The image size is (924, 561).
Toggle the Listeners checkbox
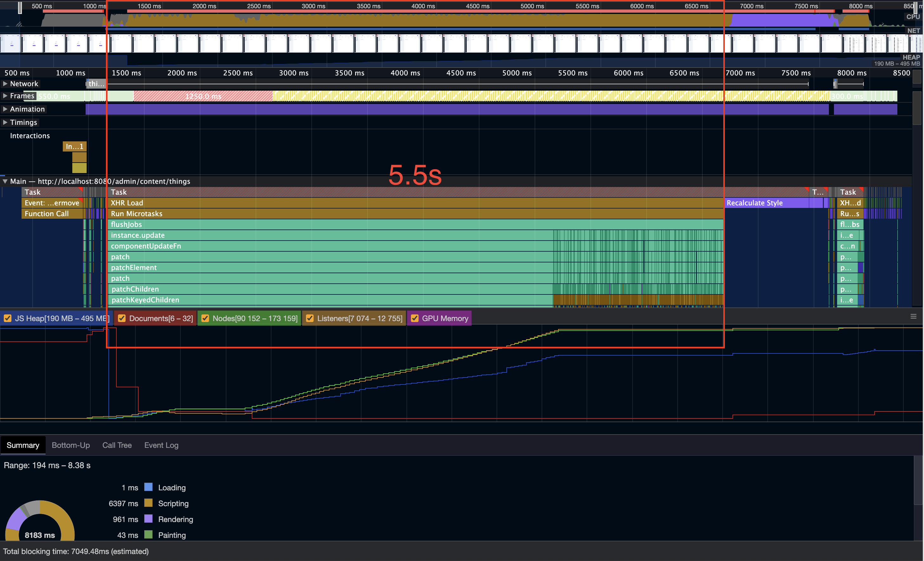[310, 318]
